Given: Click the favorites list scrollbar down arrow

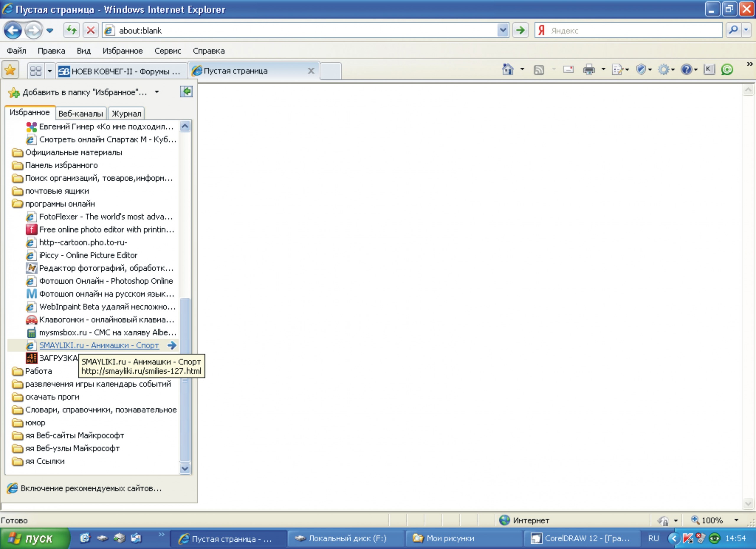Looking at the screenshot, I should pyautogui.click(x=185, y=469).
